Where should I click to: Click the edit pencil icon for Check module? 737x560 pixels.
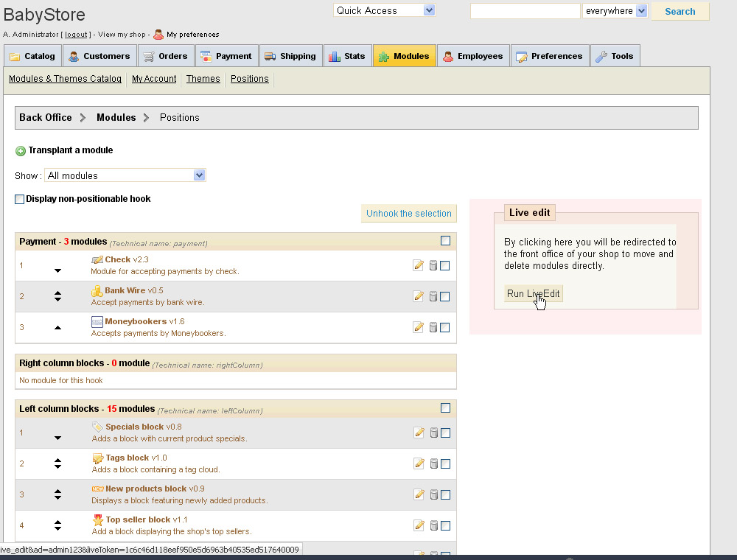tap(419, 265)
